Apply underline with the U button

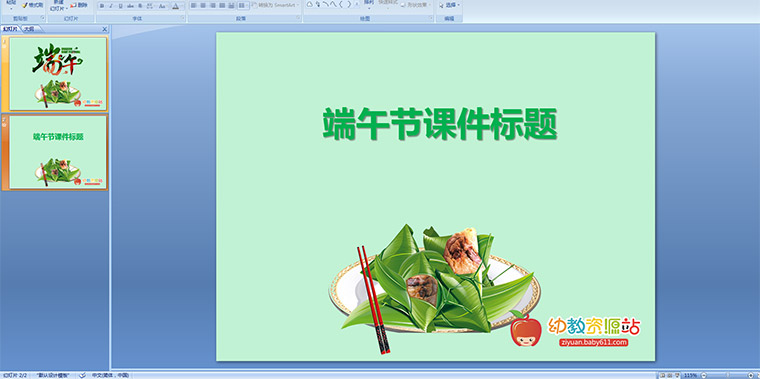pyautogui.click(x=120, y=6)
